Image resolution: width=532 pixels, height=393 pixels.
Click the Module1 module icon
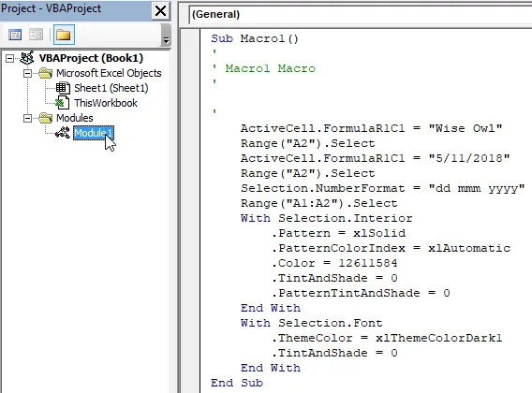point(63,133)
